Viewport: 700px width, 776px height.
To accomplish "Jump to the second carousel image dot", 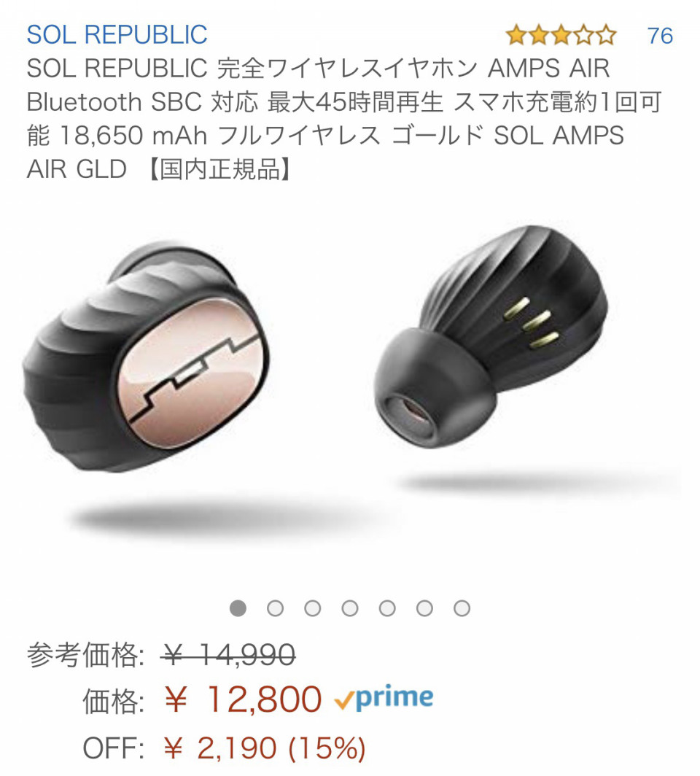I will click(275, 608).
